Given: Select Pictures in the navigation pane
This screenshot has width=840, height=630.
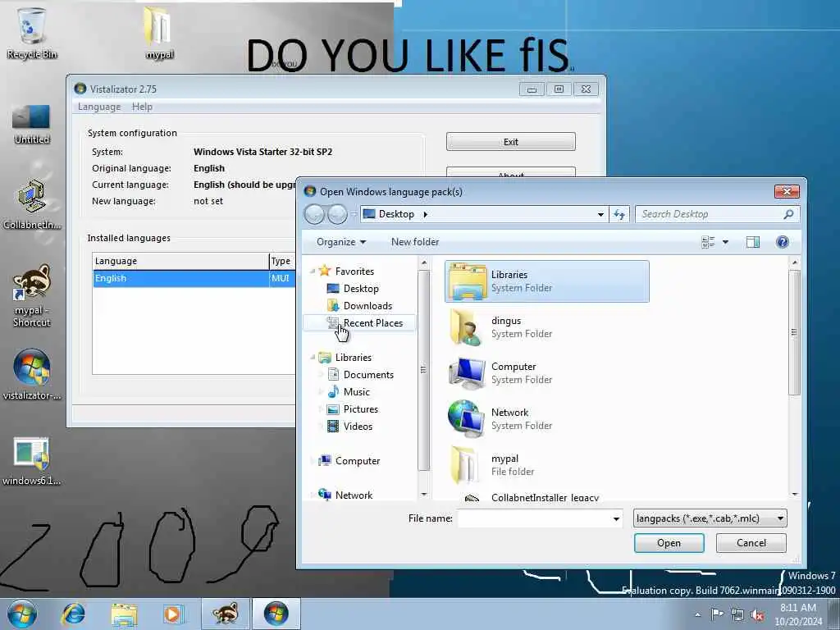Looking at the screenshot, I should 361,409.
